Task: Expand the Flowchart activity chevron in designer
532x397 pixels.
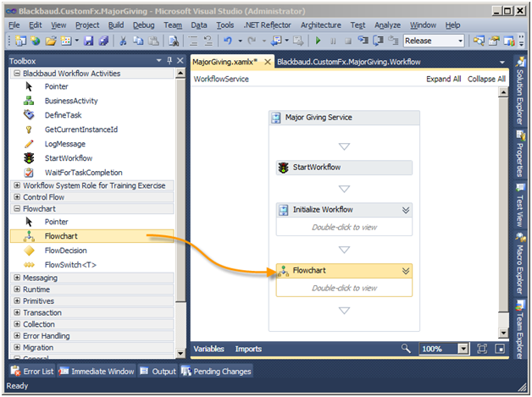Action: (406, 271)
